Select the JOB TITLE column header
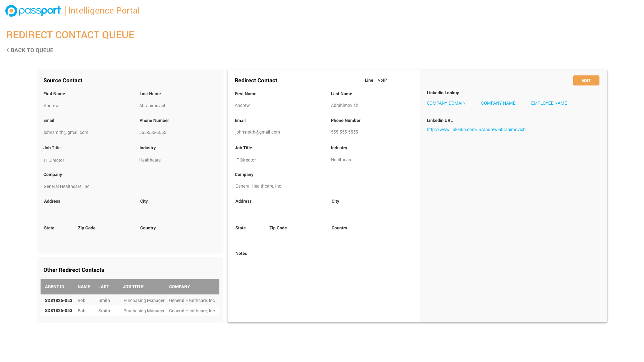This screenshot has width=644, height=362. pyautogui.click(x=133, y=287)
